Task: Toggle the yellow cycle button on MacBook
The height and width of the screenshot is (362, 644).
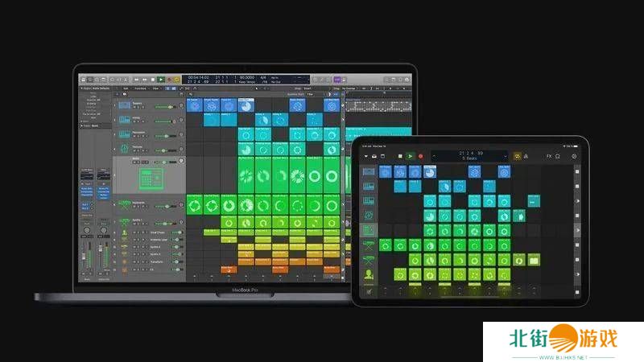Action: coord(177,80)
